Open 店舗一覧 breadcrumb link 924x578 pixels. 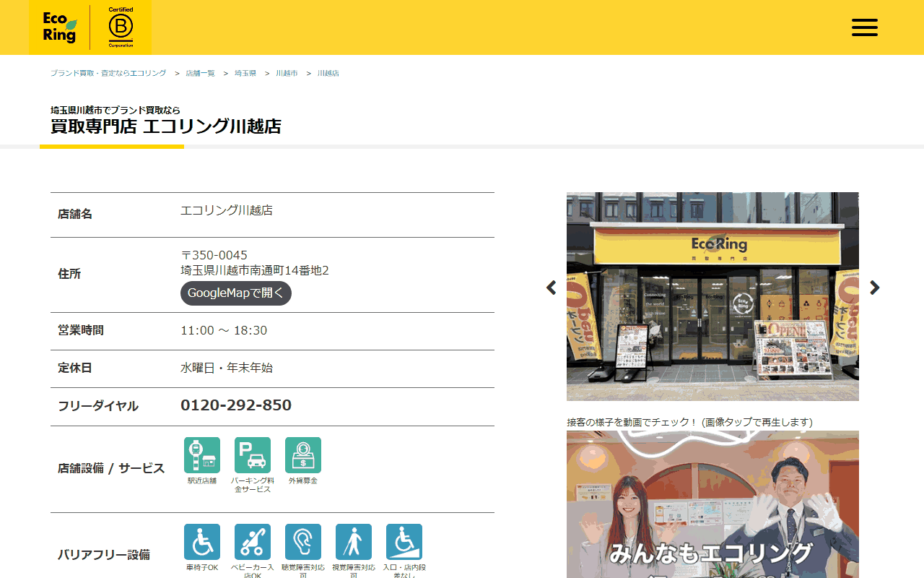200,74
